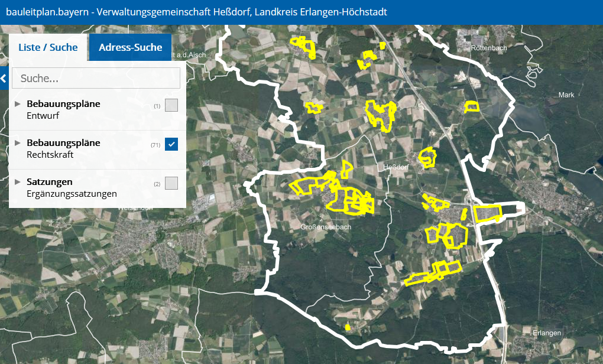
Task: Click the Großenseebach label on the map
Action: (326, 227)
